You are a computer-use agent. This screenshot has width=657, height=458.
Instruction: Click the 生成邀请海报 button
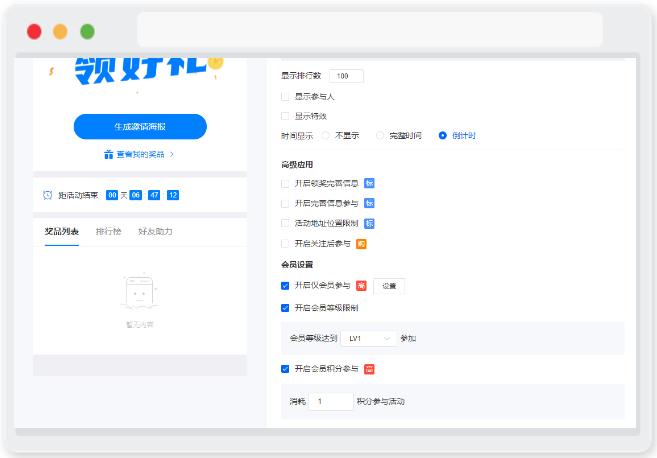(140, 127)
